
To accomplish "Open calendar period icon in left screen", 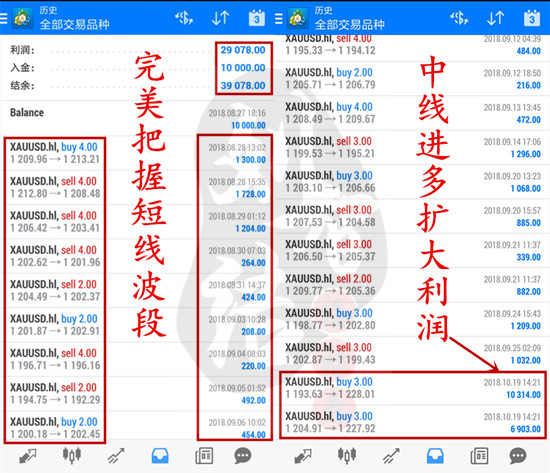I will click(257, 18).
